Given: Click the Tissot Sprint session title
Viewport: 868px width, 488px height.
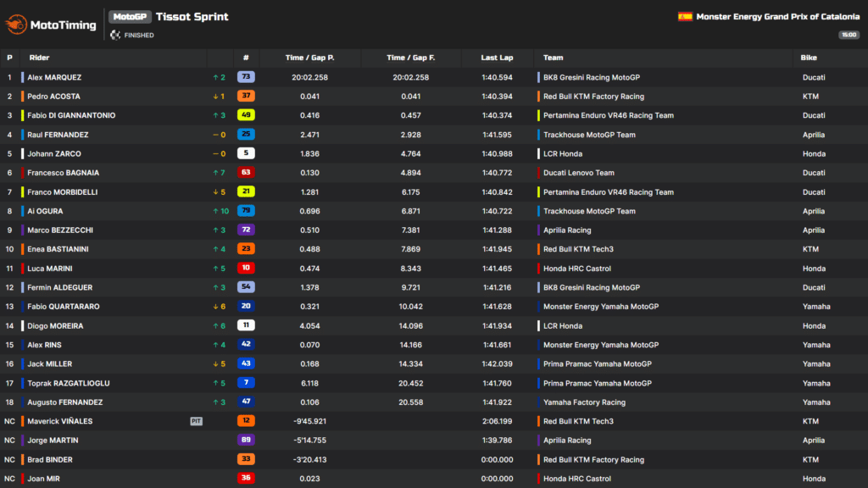Looking at the screenshot, I should point(192,17).
